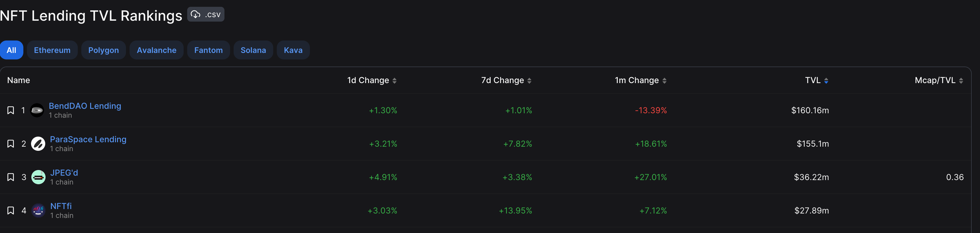980x233 pixels.
Task: Click the NFTfi logo icon
Action: (38, 210)
